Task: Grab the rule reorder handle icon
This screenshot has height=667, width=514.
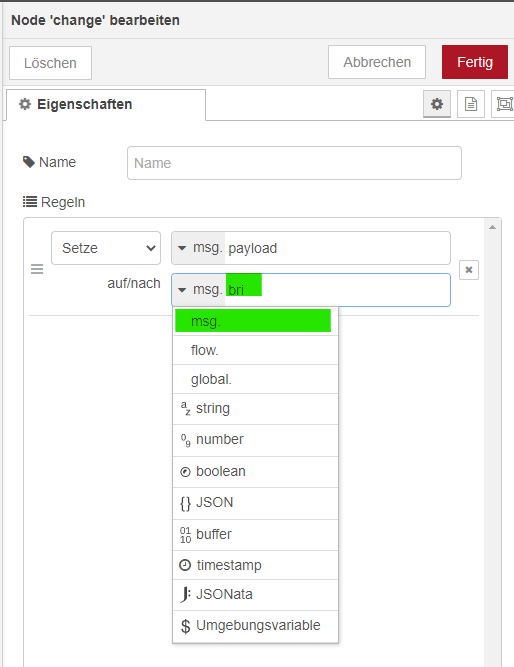Action: tap(37, 269)
